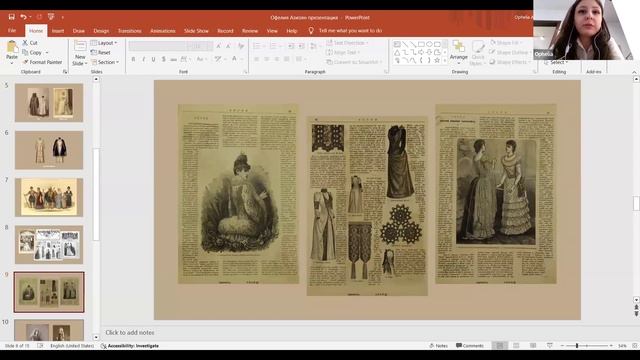Viewport: 640px width, 360px height.
Task: Start Slide Show from status bar
Action: [550, 346]
